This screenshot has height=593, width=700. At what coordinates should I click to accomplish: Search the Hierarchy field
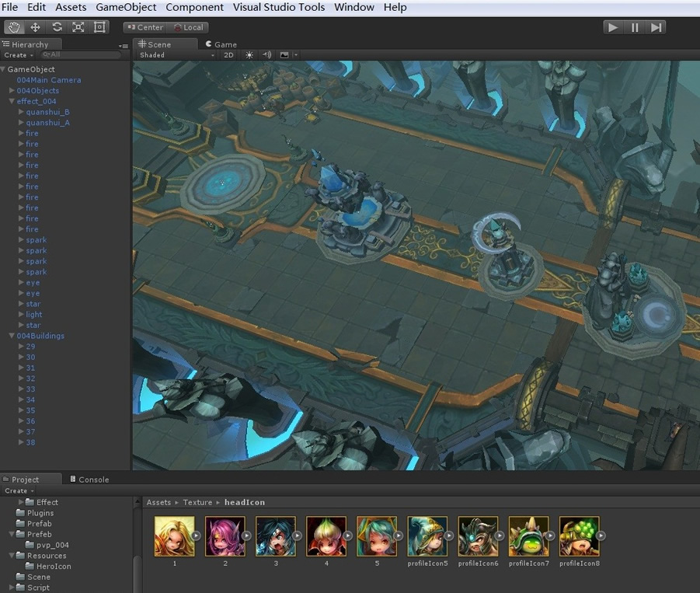pyautogui.click(x=81, y=54)
